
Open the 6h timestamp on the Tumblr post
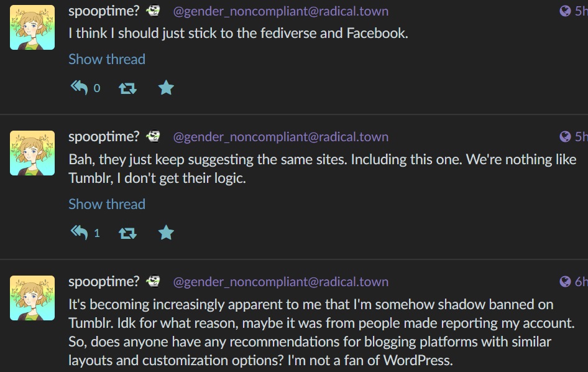coord(581,282)
